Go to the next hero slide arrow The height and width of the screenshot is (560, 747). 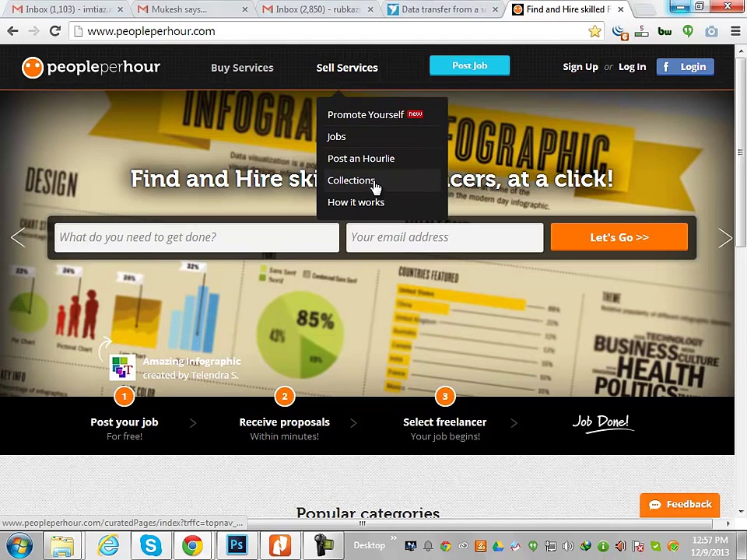(725, 237)
